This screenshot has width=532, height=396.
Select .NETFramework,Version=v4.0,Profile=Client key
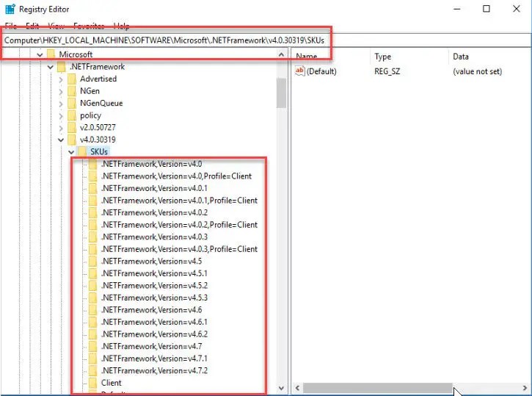176,176
